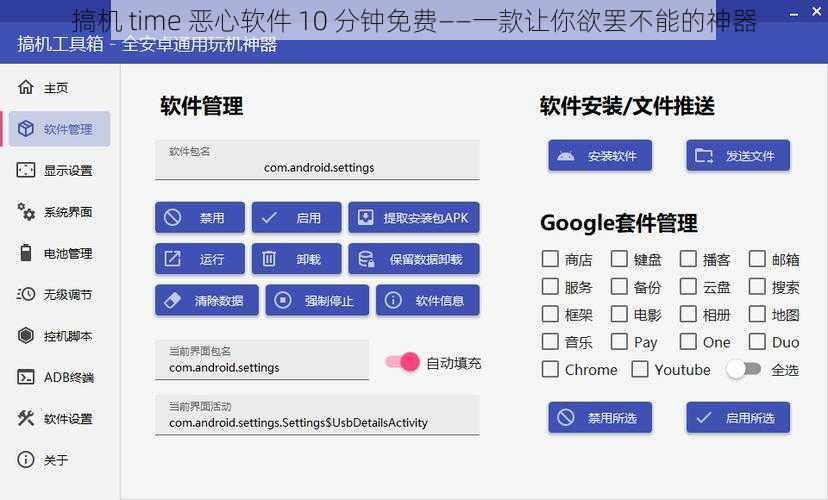Screen dimensions: 828x500
Task: Click 安装软件 install button
Action: [x=600, y=156]
